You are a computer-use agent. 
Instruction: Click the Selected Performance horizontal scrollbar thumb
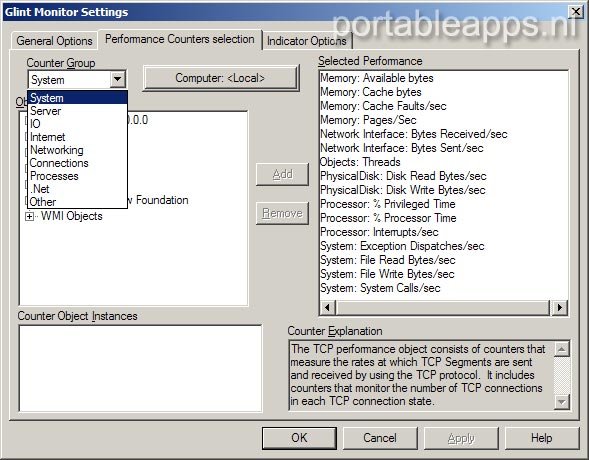[x=443, y=308]
